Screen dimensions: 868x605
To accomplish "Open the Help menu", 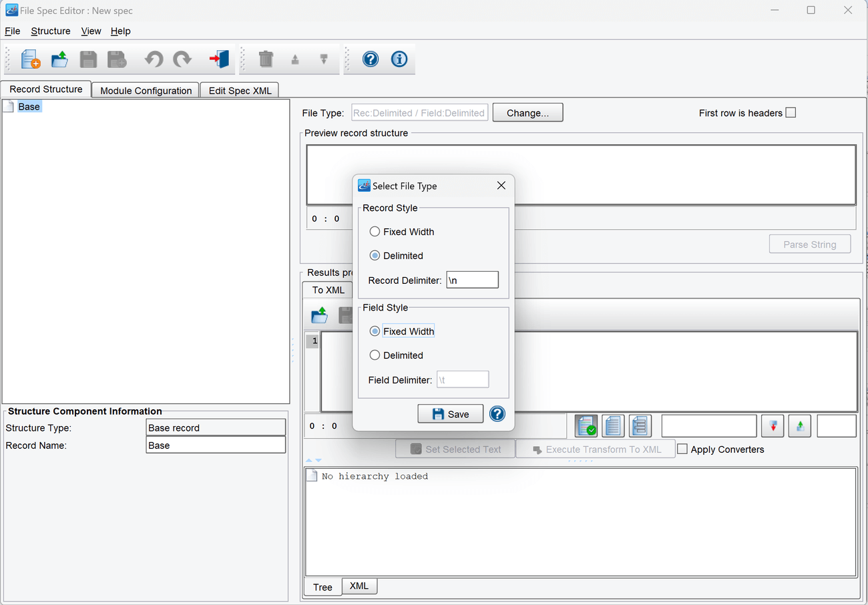I will click(121, 31).
